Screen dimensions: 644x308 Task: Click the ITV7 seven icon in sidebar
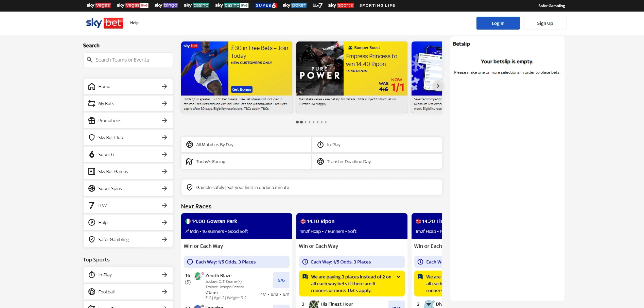click(92, 205)
